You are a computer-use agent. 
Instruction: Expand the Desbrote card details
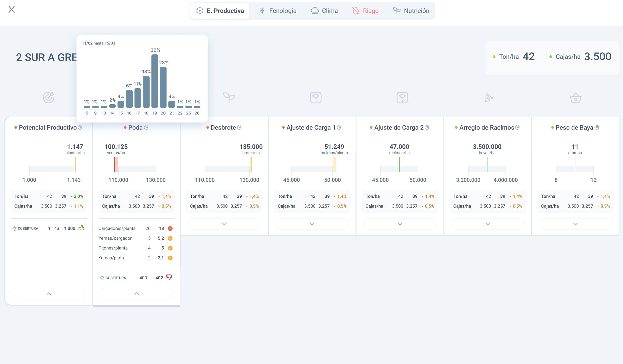(224, 224)
